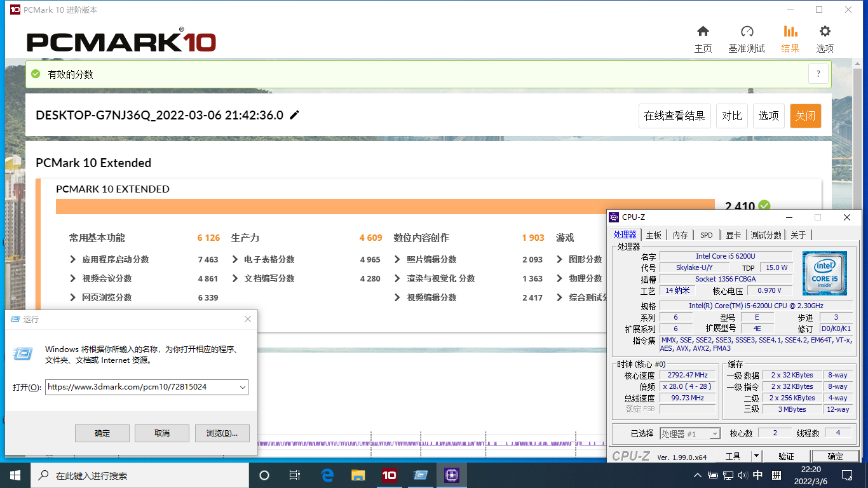
Task: Switch to CPU-Z 主板 tab
Action: (x=654, y=235)
